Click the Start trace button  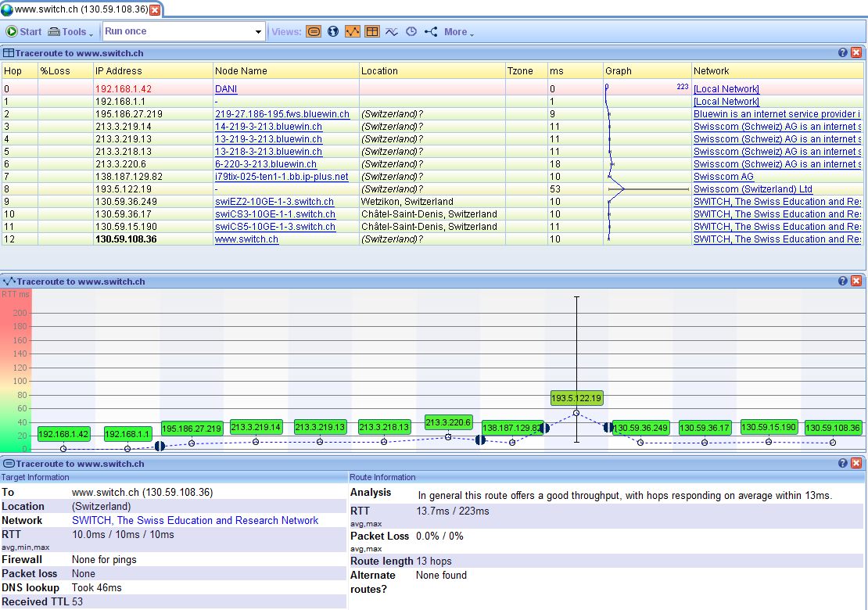pos(24,32)
